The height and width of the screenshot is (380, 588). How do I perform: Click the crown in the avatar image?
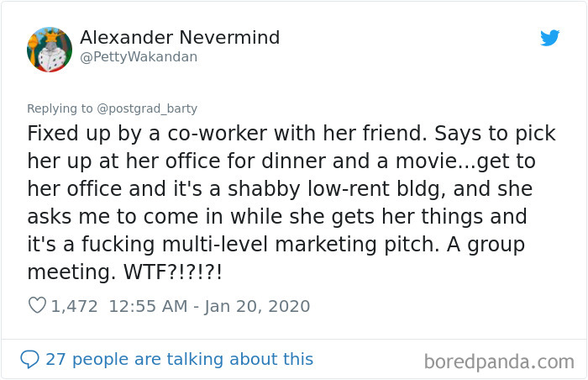50,35
